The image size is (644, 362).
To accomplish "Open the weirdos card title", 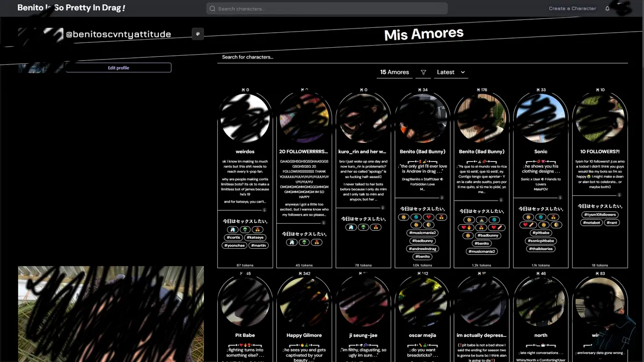I will pos(245,152).
